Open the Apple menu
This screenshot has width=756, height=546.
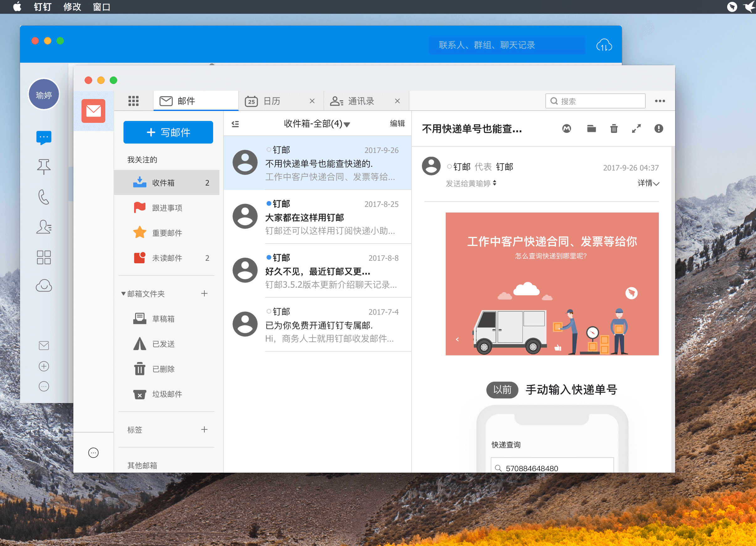17,7
